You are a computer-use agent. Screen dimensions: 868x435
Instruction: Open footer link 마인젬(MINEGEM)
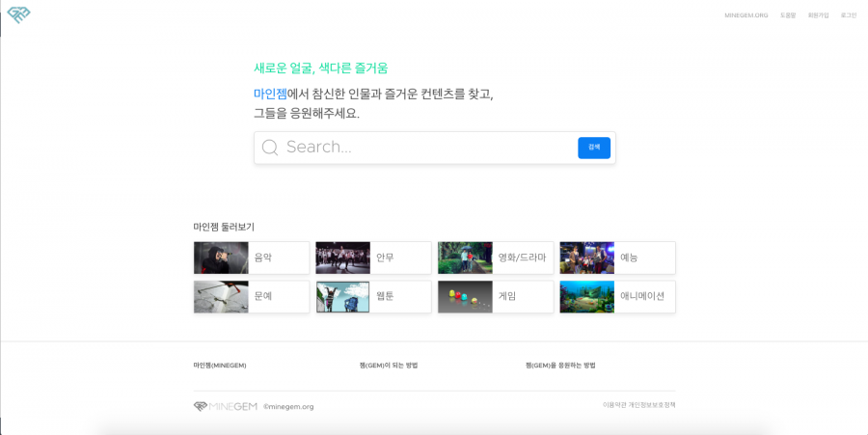click(220, 366)
